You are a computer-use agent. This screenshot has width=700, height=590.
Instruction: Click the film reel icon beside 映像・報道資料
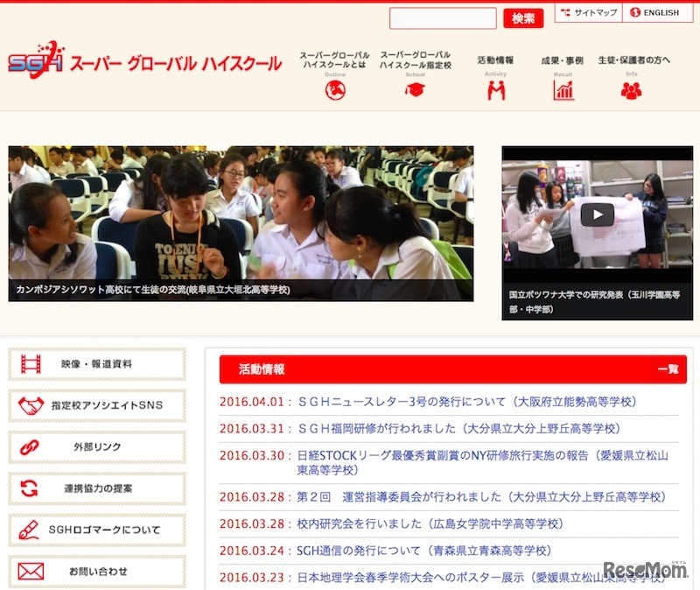coord(31,363)
